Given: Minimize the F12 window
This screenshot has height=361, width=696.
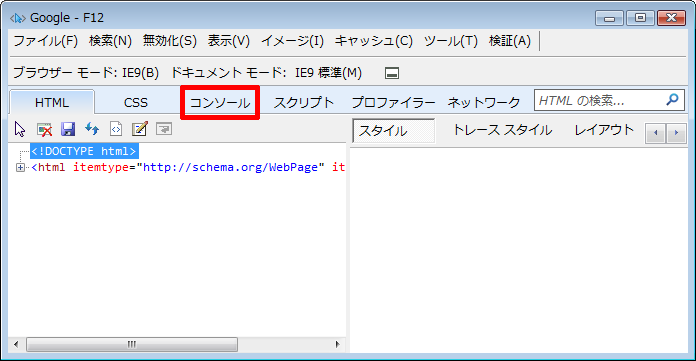Looking at the screenshot, I should (610, 18).
